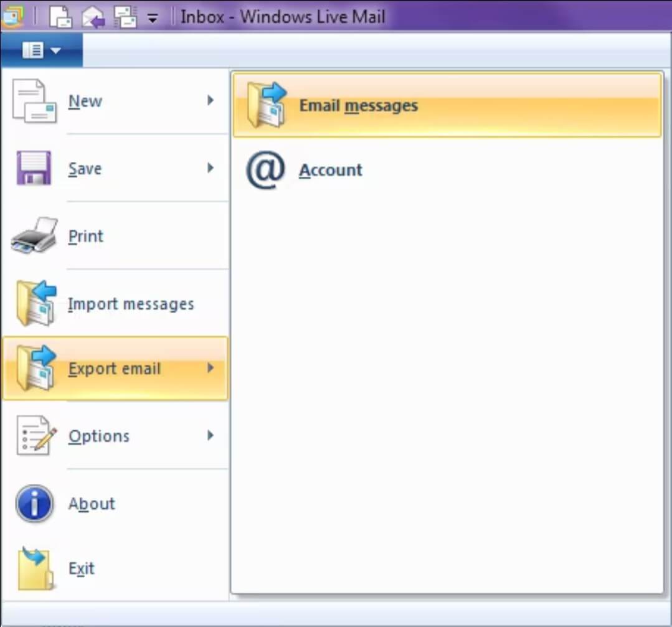This screenshot has height=627, width=672.
Task: Click the blue application menu button
Action: click(x=42, y=50)
